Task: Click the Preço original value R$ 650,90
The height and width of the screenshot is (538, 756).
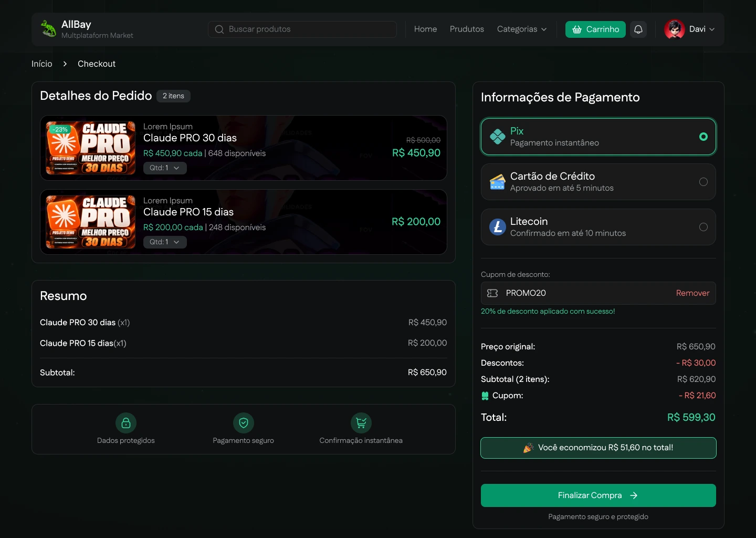Action: 696,347
